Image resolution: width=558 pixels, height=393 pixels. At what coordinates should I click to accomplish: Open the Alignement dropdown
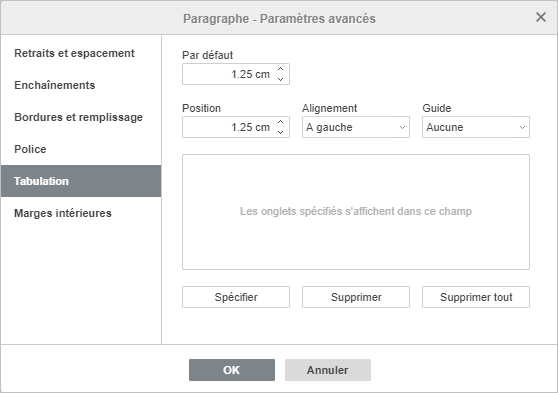pyautogui.click(x=356, y=127)
